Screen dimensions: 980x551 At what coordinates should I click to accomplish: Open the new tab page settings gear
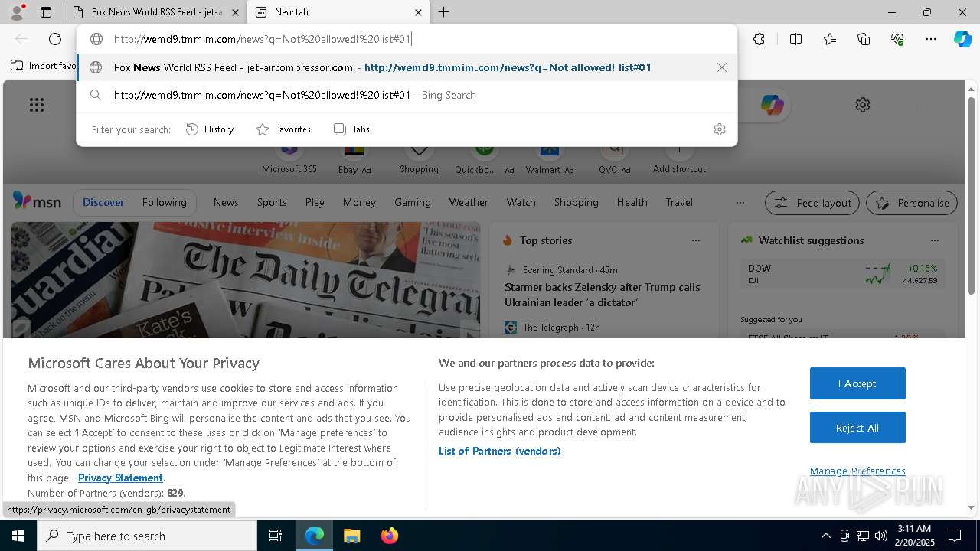pos(863,105)
